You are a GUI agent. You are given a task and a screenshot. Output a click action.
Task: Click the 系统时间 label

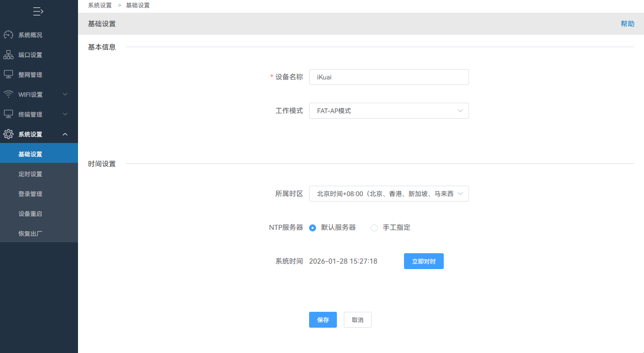pyautogui.click(x=289, y=261)
